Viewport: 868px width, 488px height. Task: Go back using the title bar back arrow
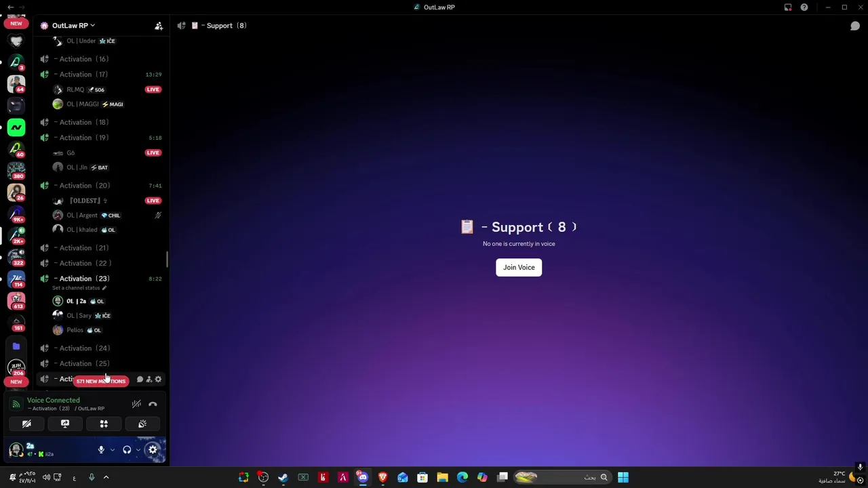(10, 7)
